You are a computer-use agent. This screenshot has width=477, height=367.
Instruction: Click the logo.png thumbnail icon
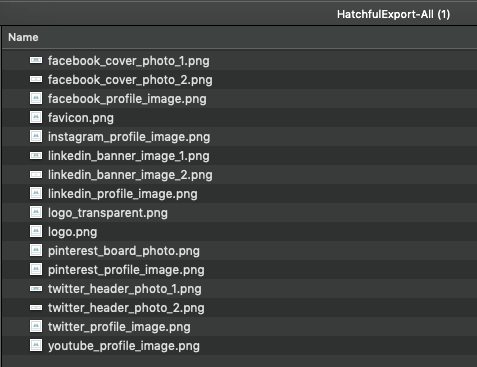pyautogui.click(x=36, y=231)
